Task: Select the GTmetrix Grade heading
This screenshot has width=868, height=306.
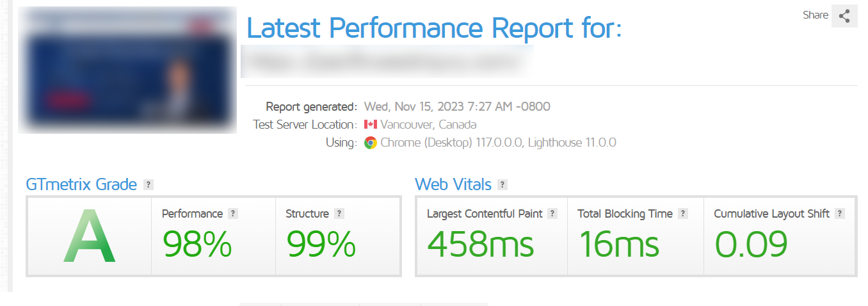Action: click(x=81, y=185)
